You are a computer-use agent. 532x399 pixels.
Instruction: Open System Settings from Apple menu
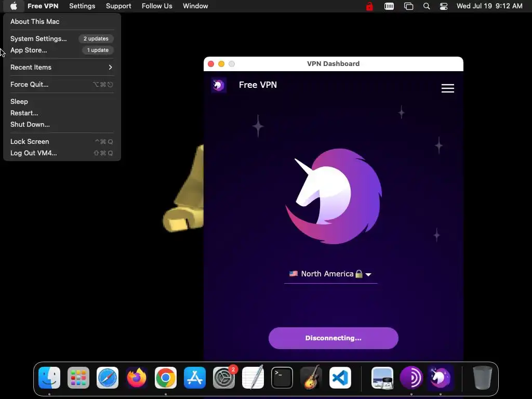[62, 38]
